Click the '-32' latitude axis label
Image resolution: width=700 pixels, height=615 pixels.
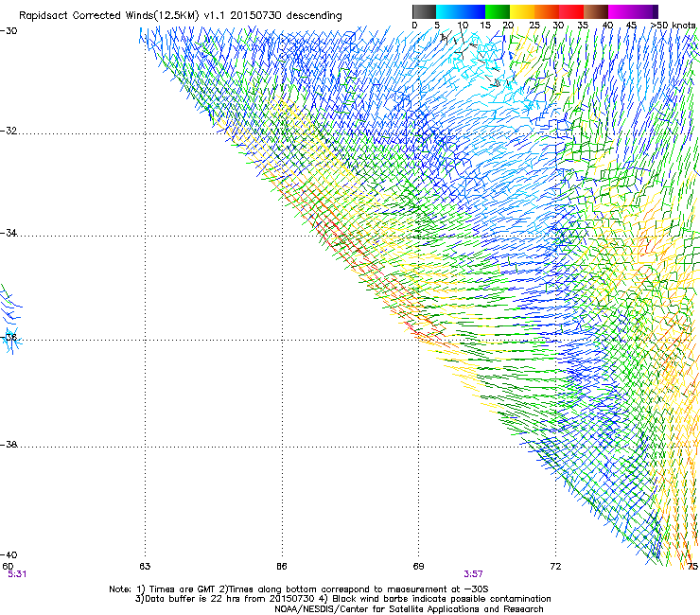9,131
